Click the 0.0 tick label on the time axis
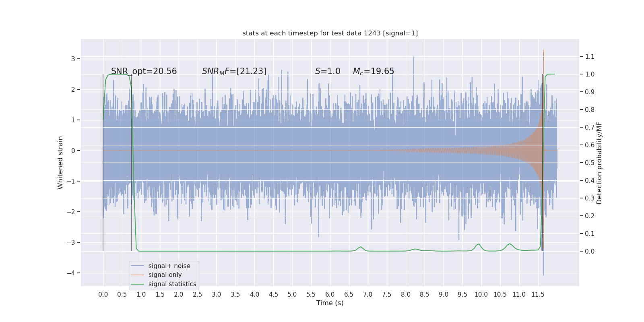 [x=103, y=294]
